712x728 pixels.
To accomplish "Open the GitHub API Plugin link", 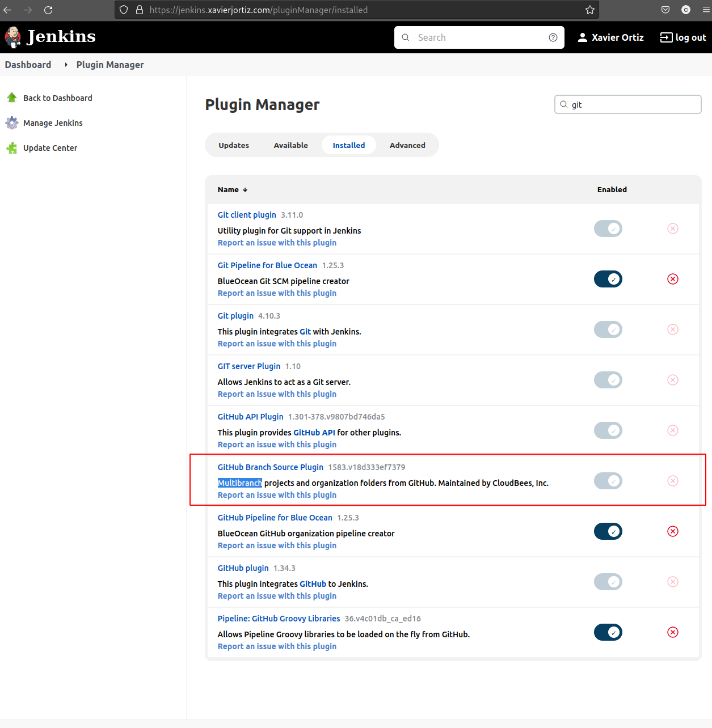I will tap(250, 416).
